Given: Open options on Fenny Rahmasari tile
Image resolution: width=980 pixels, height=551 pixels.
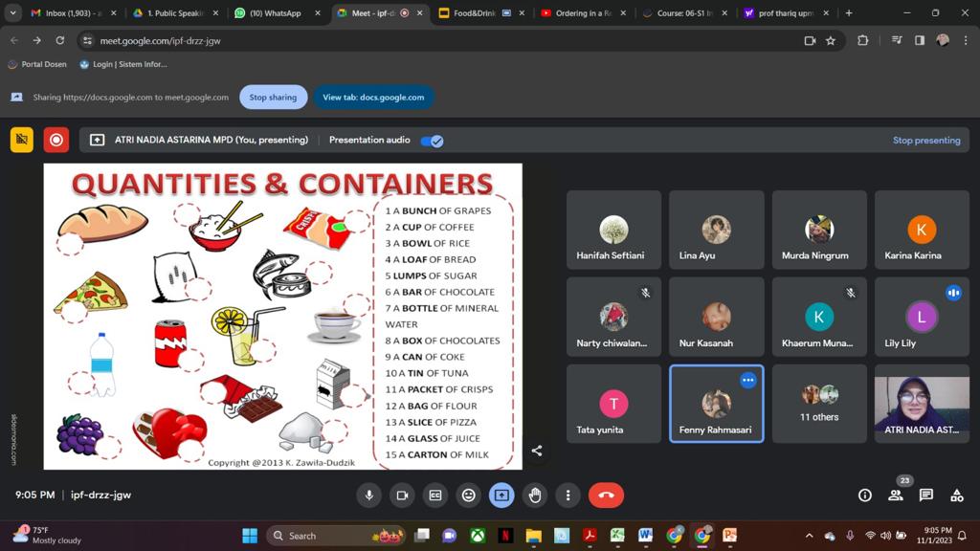Looking at the screenshot, I should (748, 380).
